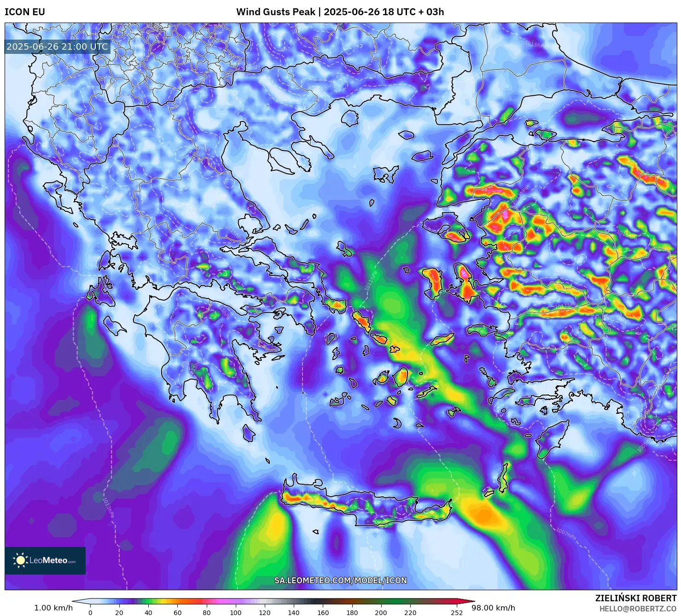Open the SA.LEOMETEO.COM/MODEL/ICON link
The image size is (681, 616).
pyautogui.click(x=341, y=581)
